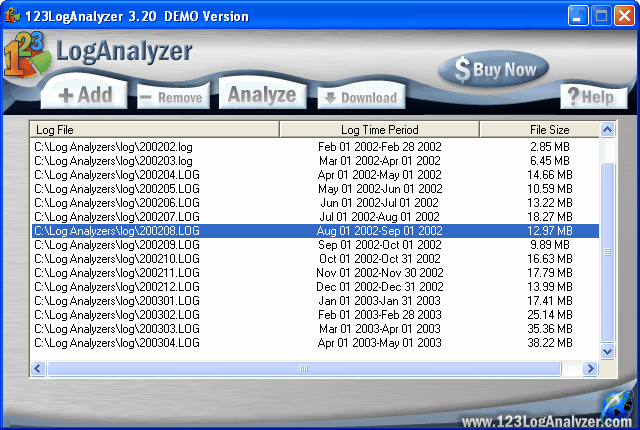Image resolution: width=640 pixels, height=430 pixels.
Task: Click the 18.27 MB file size
Action: (x=550, y=217)
